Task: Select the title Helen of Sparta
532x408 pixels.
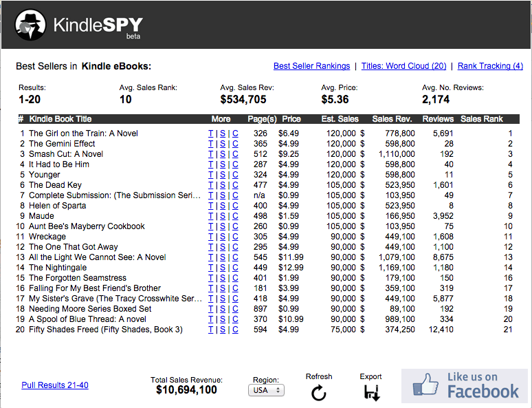Action: [x=57, y=206]
